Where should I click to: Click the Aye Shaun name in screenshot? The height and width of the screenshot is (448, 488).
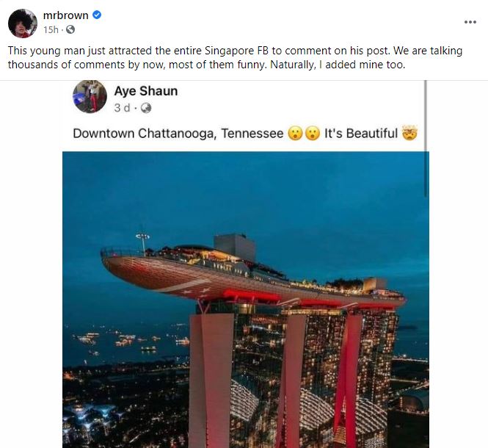[146, 91]
